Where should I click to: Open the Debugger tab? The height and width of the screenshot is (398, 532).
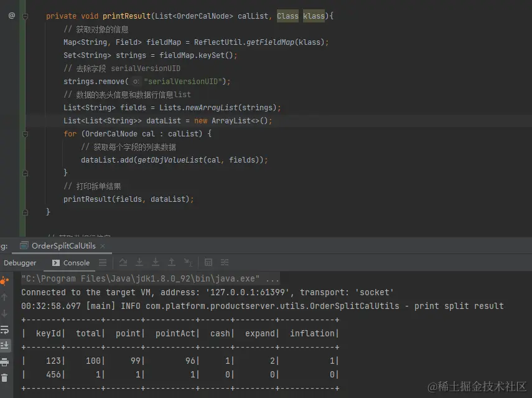click(x=20, y=263)
